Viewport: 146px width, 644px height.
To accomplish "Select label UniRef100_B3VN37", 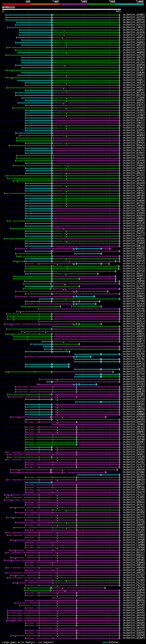I will coord(133,153).
